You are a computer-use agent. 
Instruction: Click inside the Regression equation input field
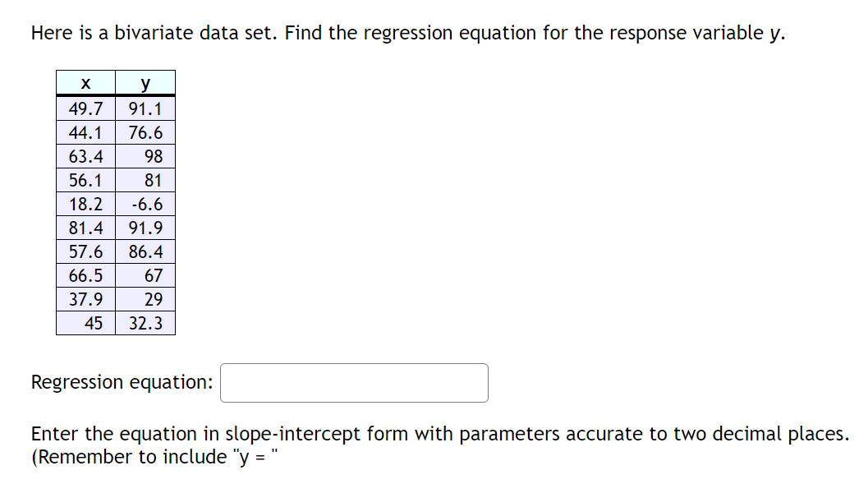[353, 382]
